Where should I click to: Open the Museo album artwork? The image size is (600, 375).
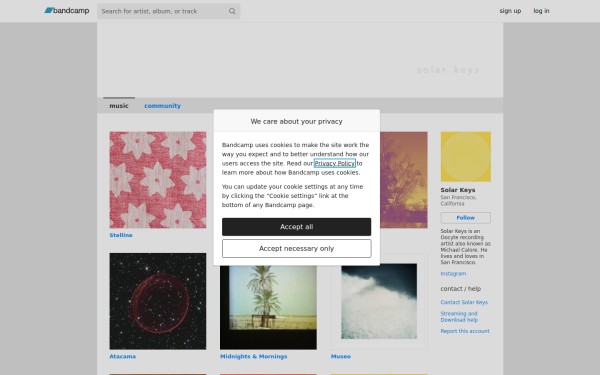pyautogui.click(x=379, y=301)
